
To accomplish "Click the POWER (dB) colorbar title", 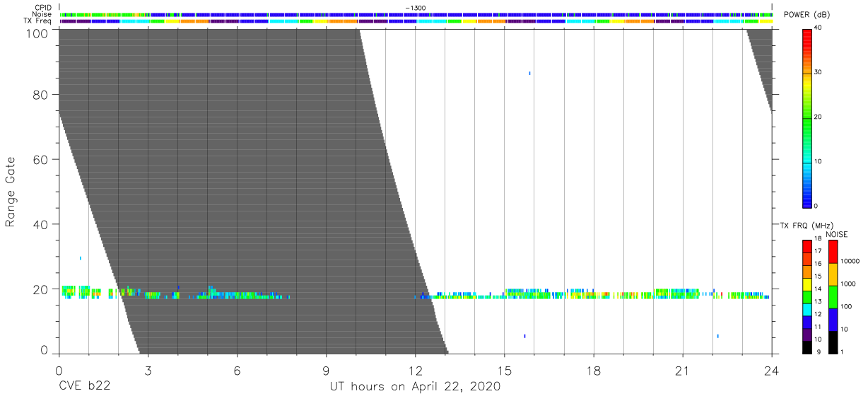I will point(809,15).
